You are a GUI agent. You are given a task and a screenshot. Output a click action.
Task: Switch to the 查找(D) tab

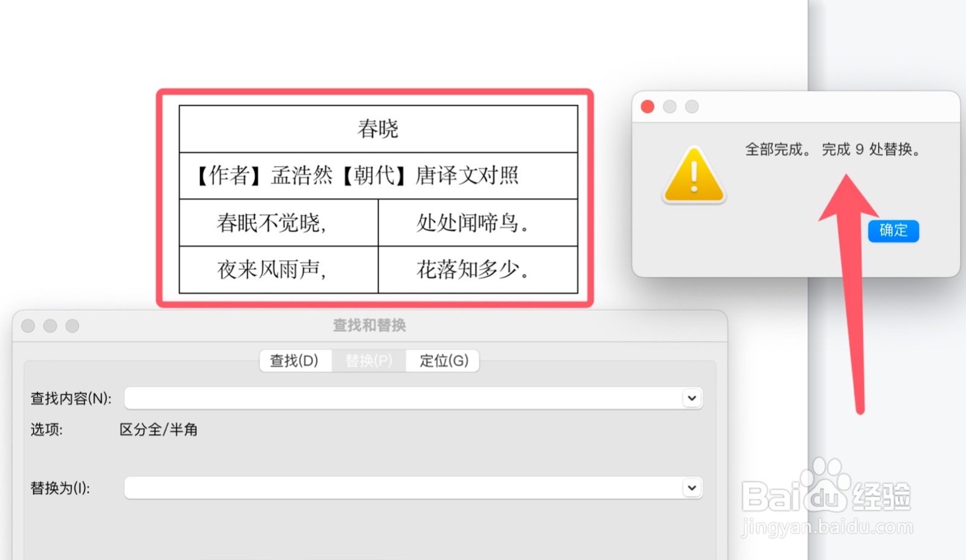(295, 360)
